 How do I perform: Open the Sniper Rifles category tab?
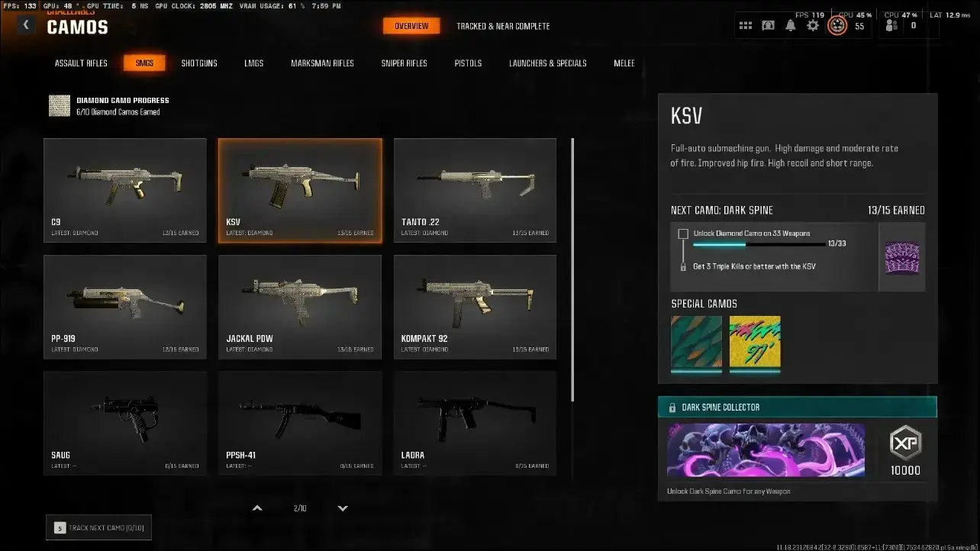click(405, 63)
